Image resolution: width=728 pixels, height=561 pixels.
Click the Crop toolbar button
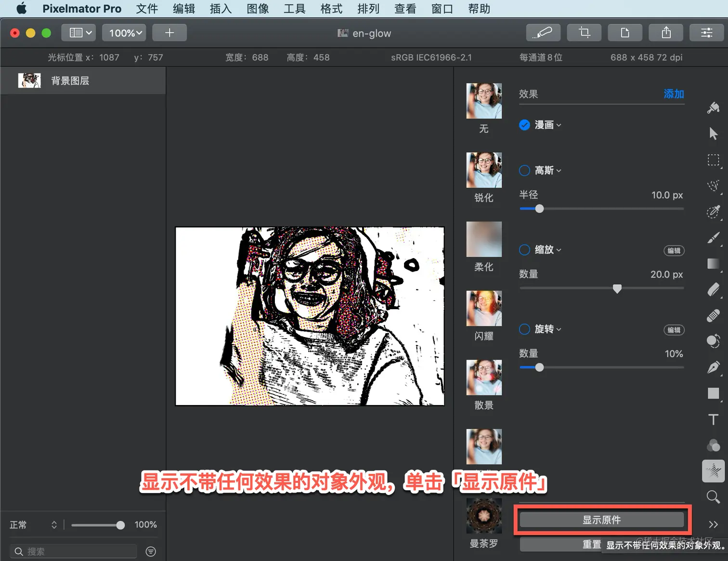click(584, 33)
